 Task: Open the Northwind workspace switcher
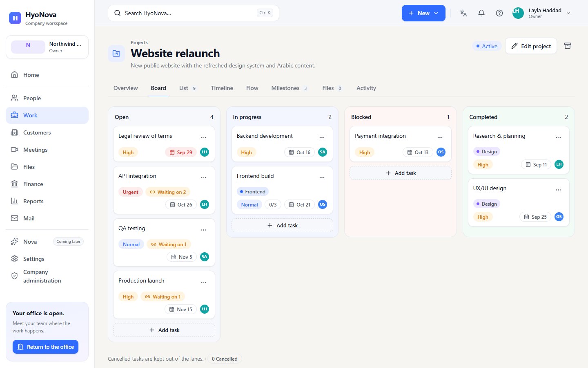[47, 47]
